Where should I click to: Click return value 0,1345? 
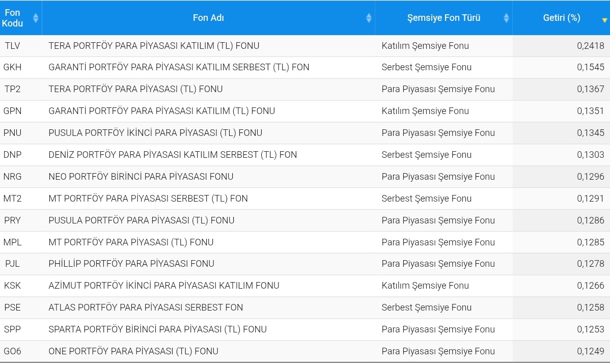click(591, 132)
